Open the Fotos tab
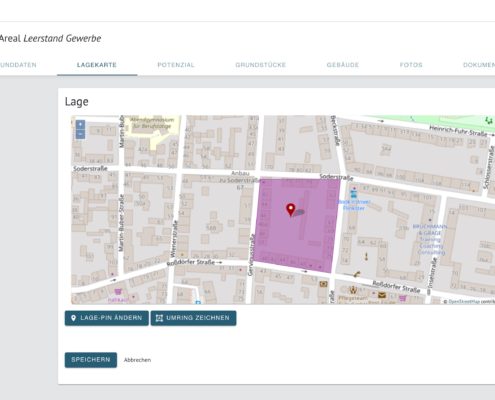Screen dimensions: 495x400 (411, 65)
